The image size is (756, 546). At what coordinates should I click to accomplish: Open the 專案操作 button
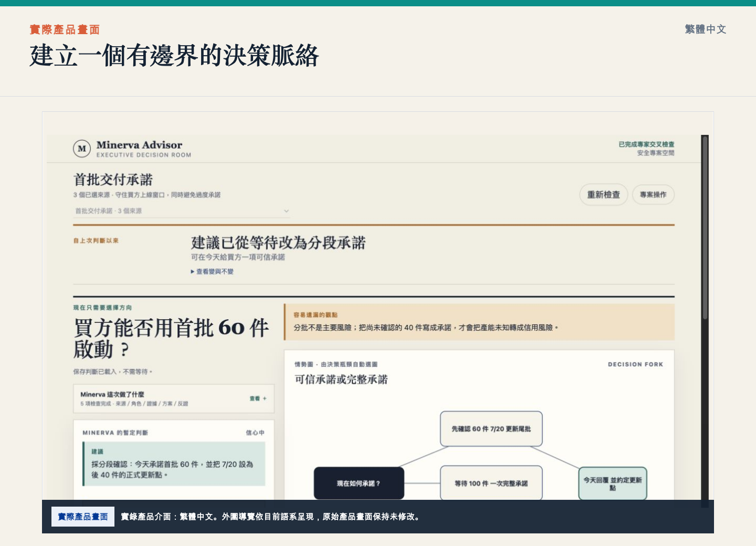tap(653, 195)
